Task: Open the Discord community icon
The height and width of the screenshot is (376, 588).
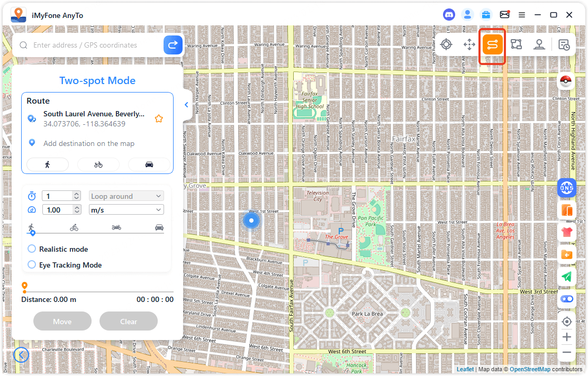Action: (x=449, y=15)
